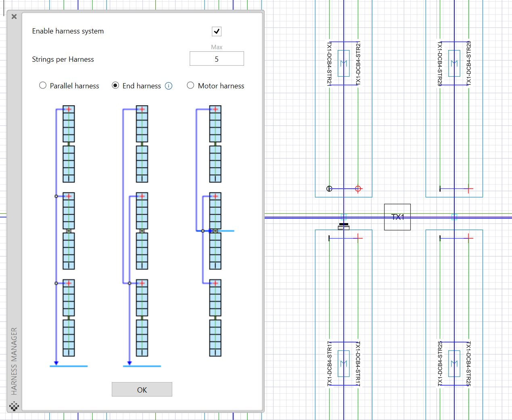
Task: Click red plus terminal on STR29 tracker
Action: point(468,188)
